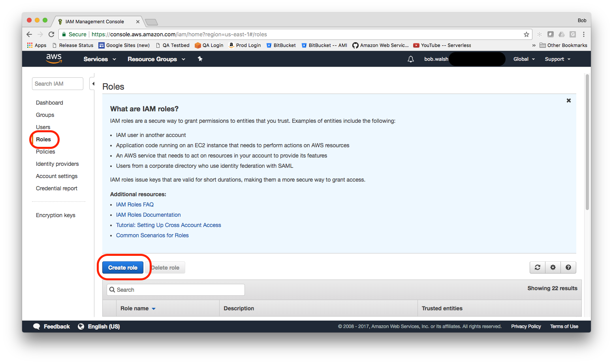Click the Create role button
The height and width of the screenshot is (364, 613).
pyautogui.click(x=123, y=268)
